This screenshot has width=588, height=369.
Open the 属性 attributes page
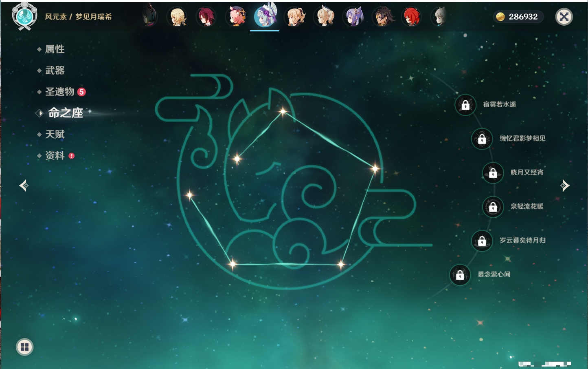(x=55, y=49)
